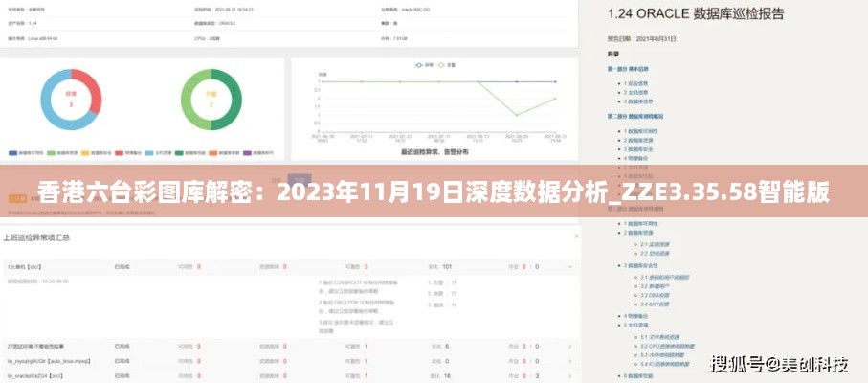Open the 6 数据库性能 contents link

coord(638,375)
